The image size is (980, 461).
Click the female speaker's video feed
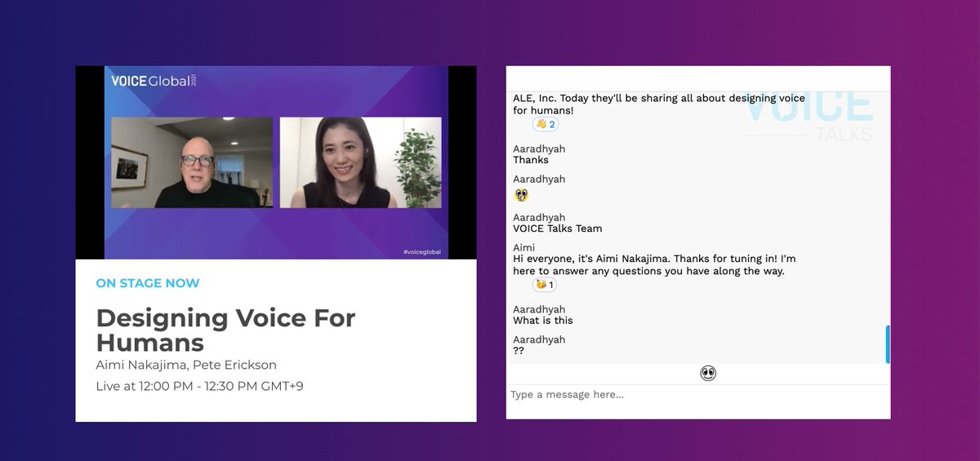coord(360,162)
